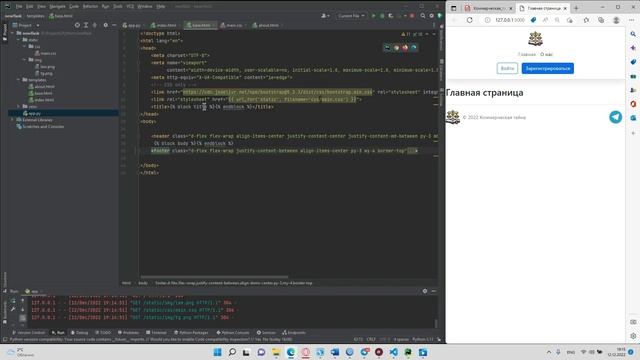Select Scratches and Consoles node

40,127
